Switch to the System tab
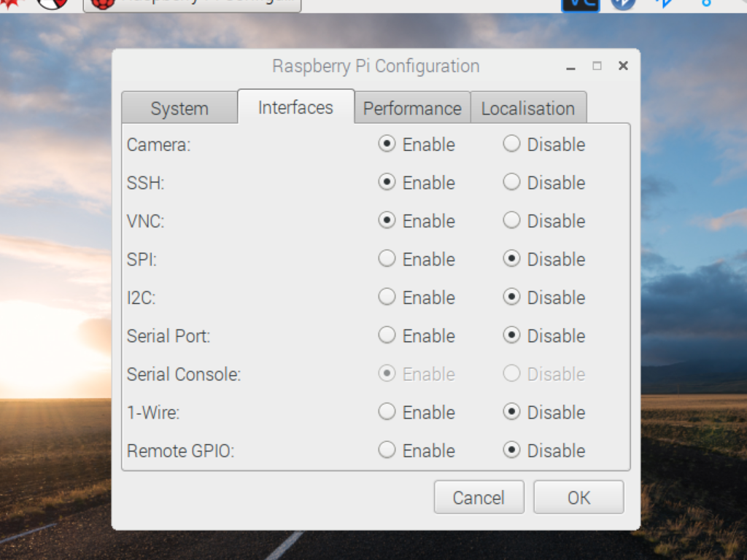The height and width of the screenshot is (560, 747). 179,108
